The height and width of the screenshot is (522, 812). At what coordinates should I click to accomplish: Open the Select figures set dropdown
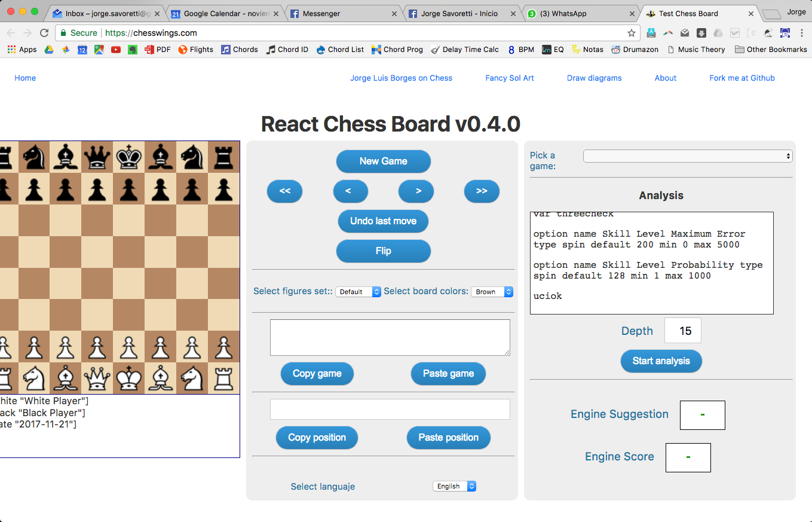tap(358, 292)
